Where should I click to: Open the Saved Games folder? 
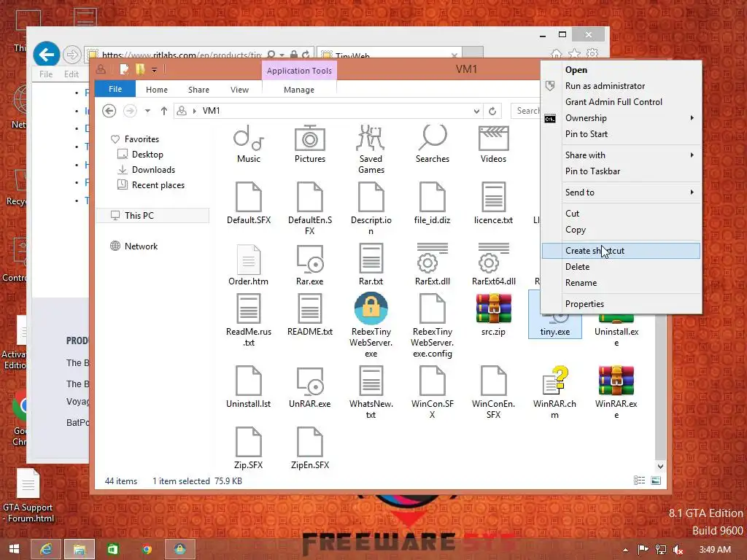(371, 149)
